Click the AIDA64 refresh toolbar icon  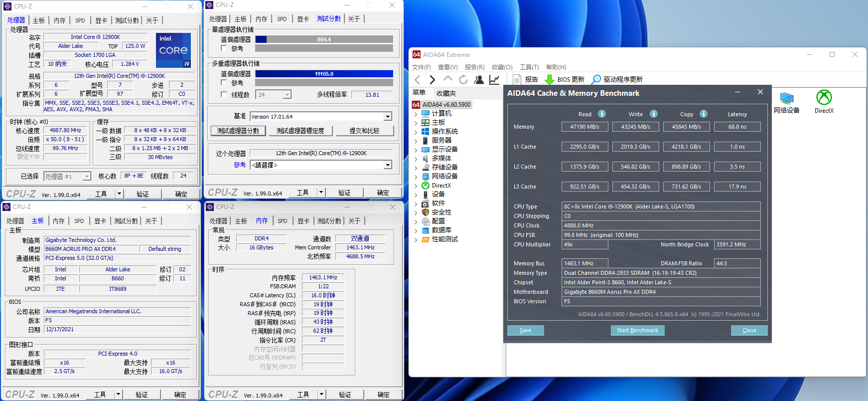tap(463, 79)
